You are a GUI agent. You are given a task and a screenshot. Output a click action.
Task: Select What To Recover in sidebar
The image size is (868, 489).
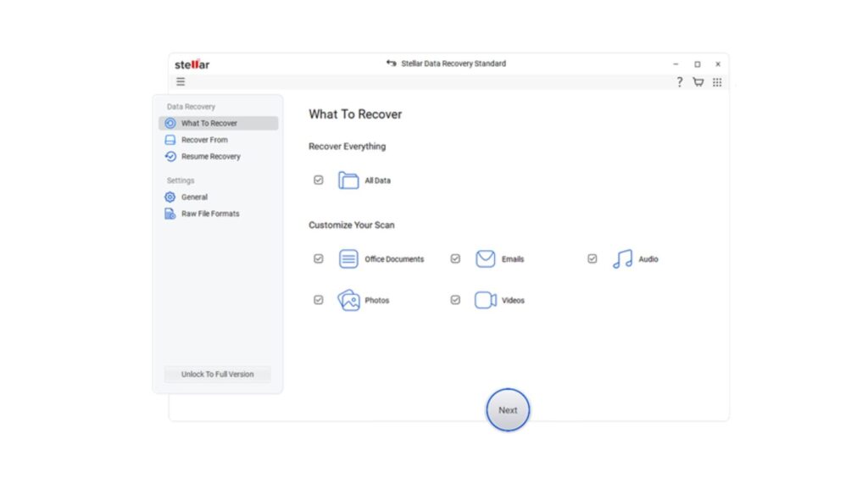(218, 124)
